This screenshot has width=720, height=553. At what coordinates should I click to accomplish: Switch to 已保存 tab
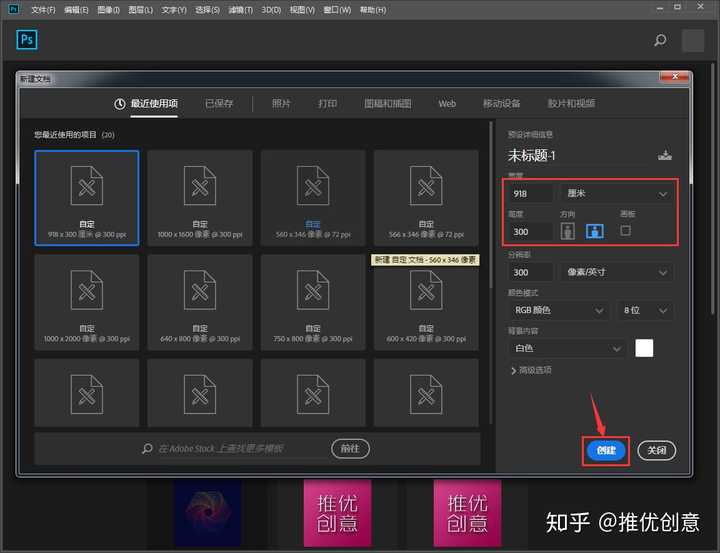(219, 104)
